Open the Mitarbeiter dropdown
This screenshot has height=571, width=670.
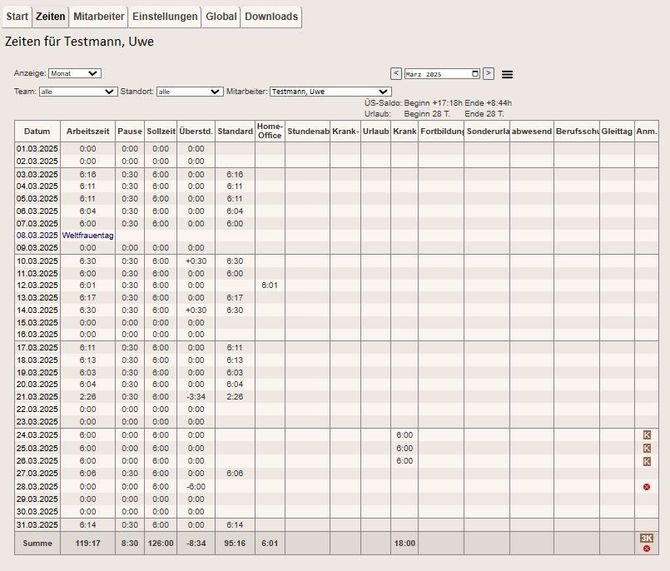[x=330, y=91]
